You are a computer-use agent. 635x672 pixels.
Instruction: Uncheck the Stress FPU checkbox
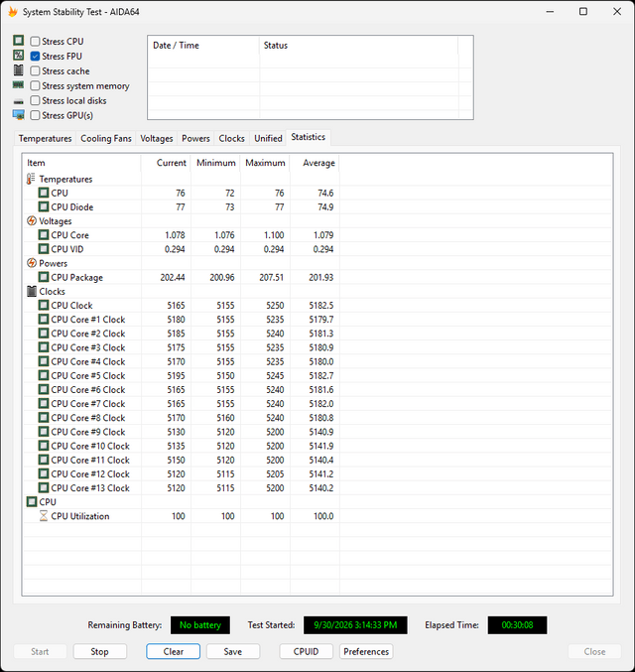coord(35,57)
